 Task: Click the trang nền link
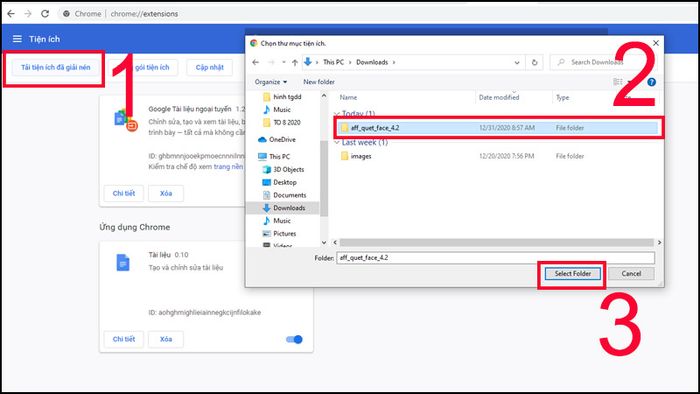coord(228,166)
